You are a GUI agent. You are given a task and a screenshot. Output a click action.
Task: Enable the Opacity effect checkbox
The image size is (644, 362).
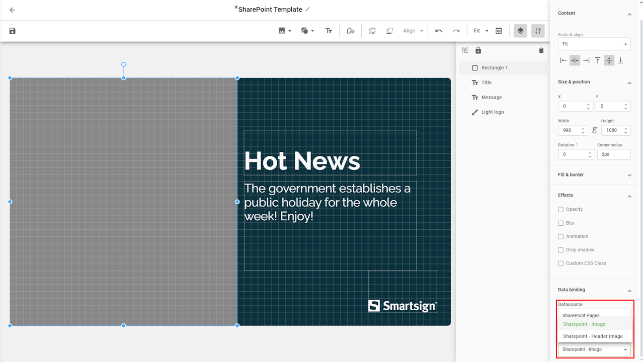pos(561,209)
